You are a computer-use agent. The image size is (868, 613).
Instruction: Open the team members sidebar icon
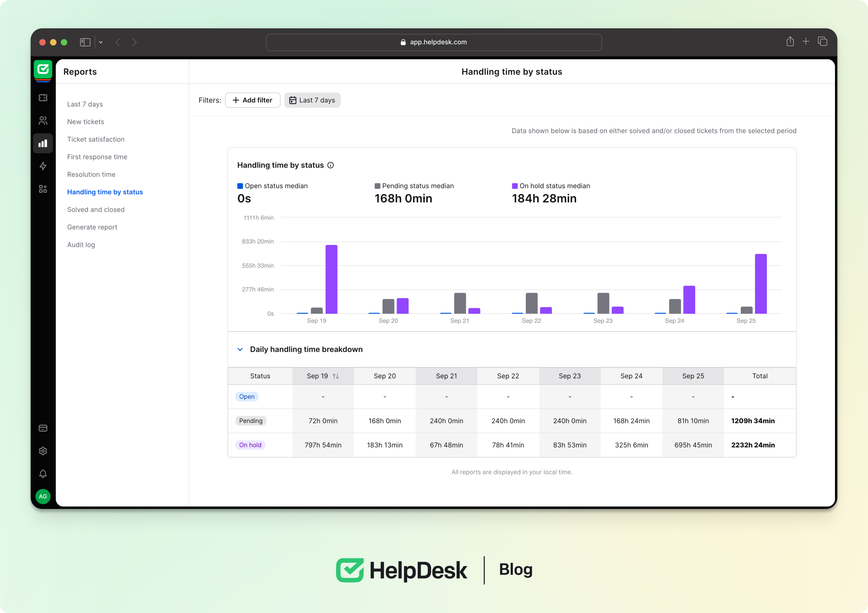[x=43, y=121]
